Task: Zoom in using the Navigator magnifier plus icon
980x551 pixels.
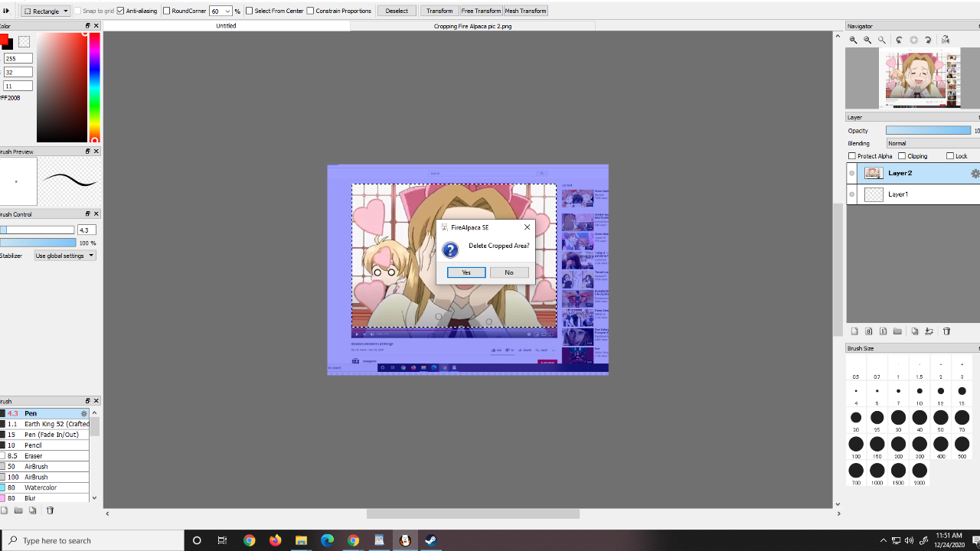Action: [853, 40]
